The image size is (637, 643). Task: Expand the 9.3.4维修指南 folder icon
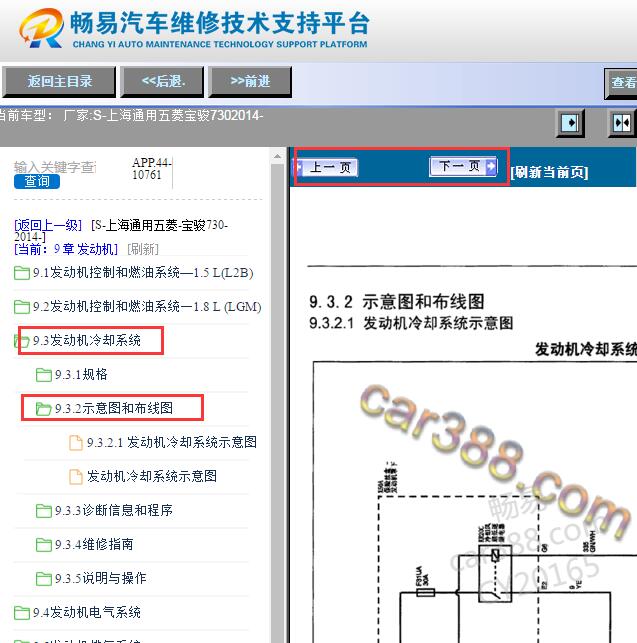pyautogui.click(x=43, y=545)
